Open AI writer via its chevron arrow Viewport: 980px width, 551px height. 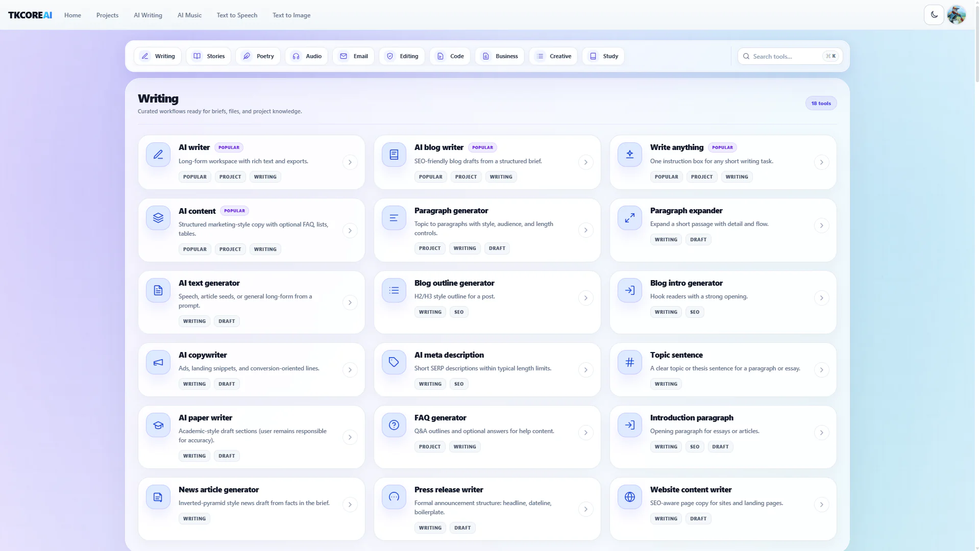tap(350, 162)
